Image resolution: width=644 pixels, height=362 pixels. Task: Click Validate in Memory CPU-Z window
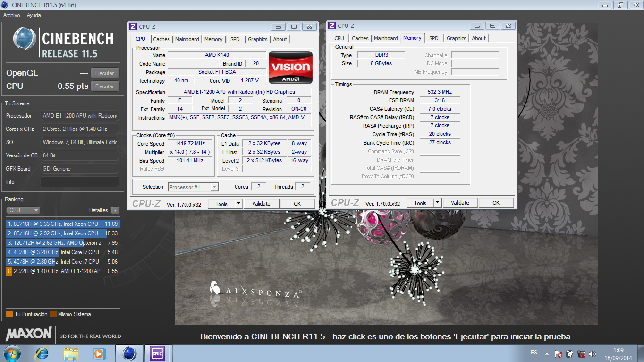point(460,203)
